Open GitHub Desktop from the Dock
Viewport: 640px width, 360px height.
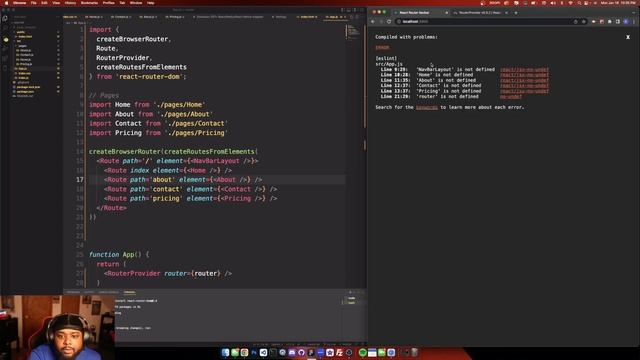point(301,352)
